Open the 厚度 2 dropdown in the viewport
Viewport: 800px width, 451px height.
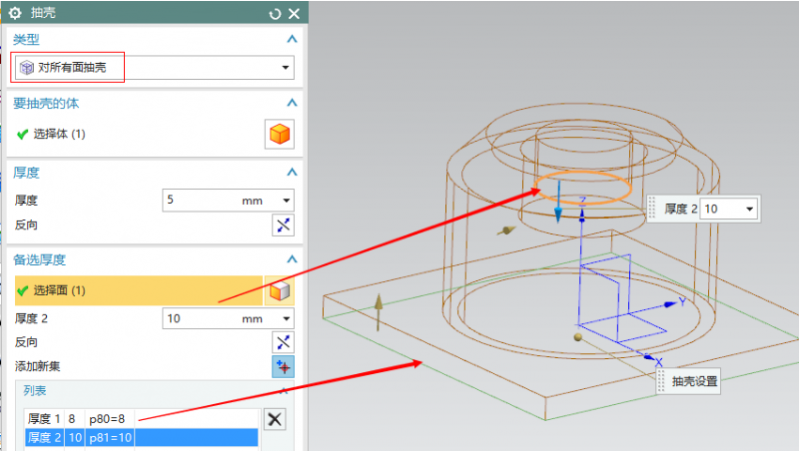pos(749,209)
